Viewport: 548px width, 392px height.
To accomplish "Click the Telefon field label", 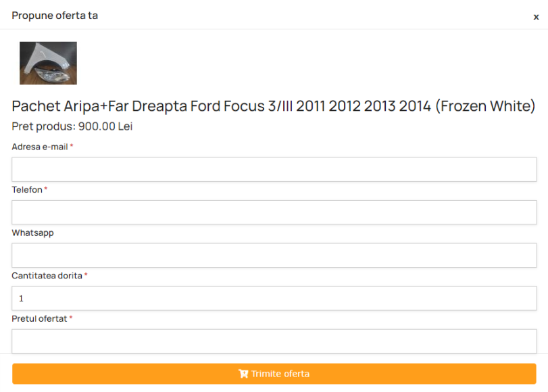I will (x=27, y=190).
